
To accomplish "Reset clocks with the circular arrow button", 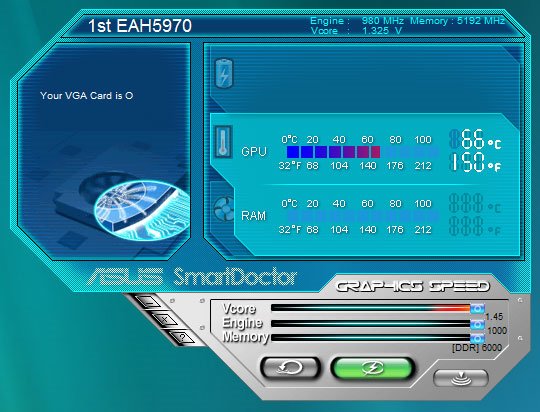I will [x=290, y=368].
